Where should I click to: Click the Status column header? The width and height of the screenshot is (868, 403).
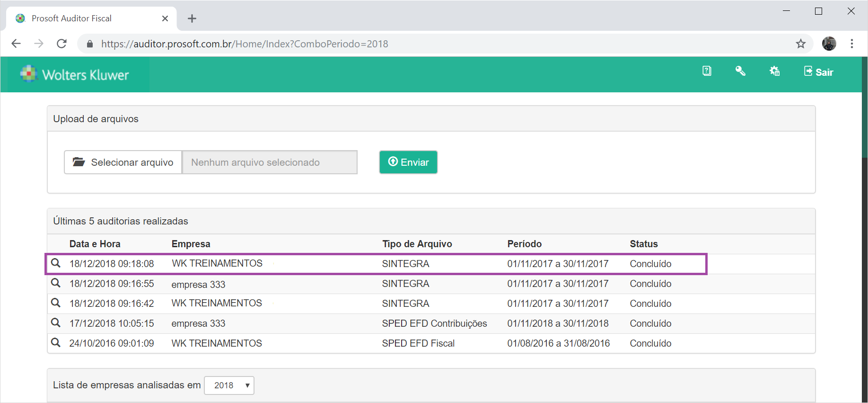click(x=644, y=244)
